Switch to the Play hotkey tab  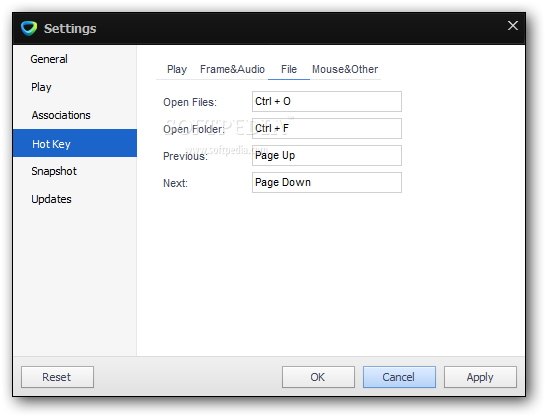(x=177, y=69)
